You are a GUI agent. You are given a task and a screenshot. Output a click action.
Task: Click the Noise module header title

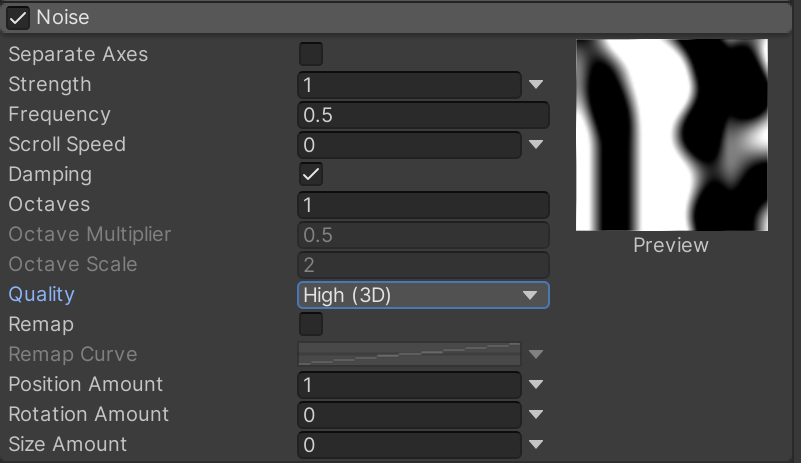point(63,18)
